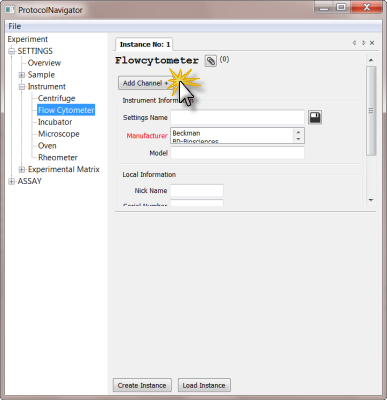Select Incubator in the tree
This screenshot has width=387, height=400.
tap(55, 122)
